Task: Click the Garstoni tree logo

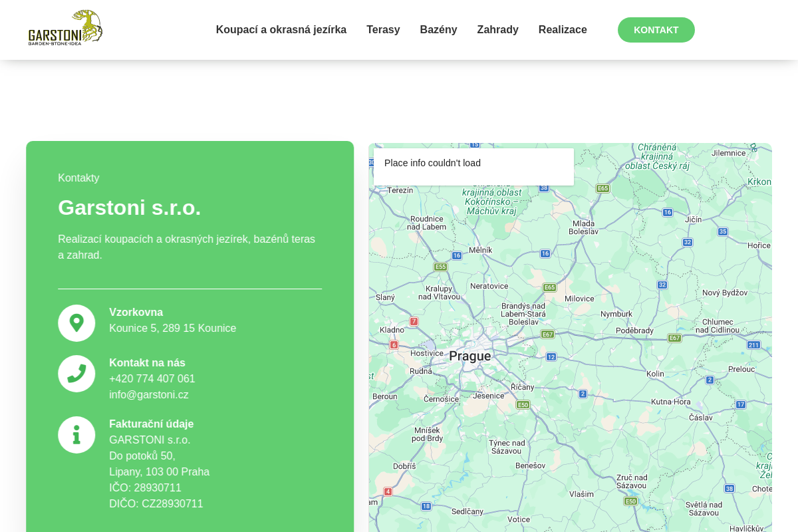Action: point(65,28)
